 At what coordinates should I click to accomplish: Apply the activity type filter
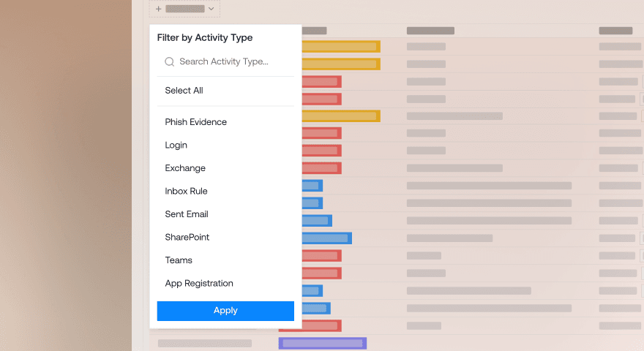(225, 311)
